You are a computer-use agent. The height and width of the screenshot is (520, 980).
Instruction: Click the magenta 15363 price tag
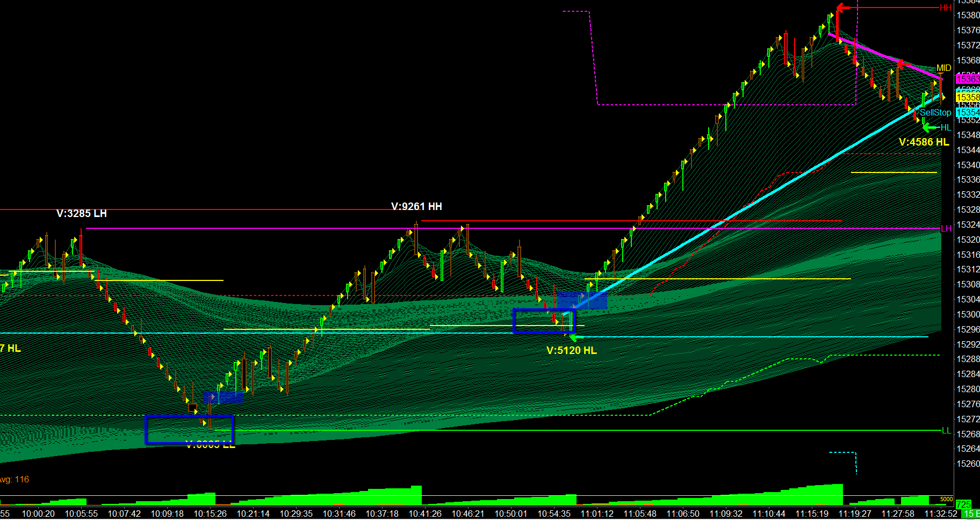(x=968, y=79)
